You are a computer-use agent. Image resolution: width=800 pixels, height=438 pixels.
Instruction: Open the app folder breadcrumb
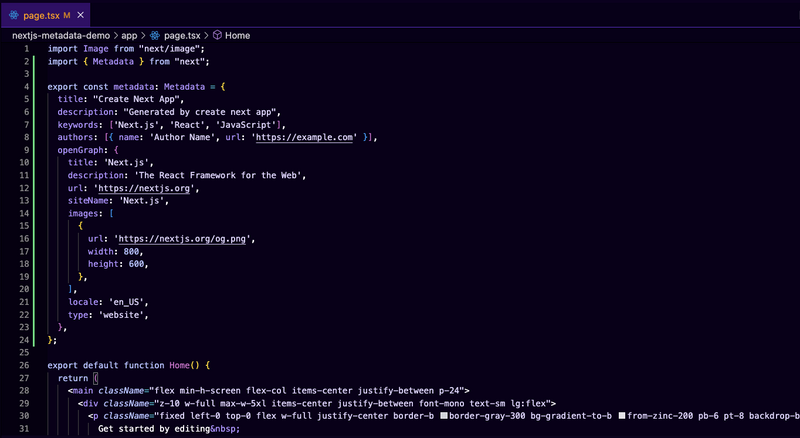point(129,36)
